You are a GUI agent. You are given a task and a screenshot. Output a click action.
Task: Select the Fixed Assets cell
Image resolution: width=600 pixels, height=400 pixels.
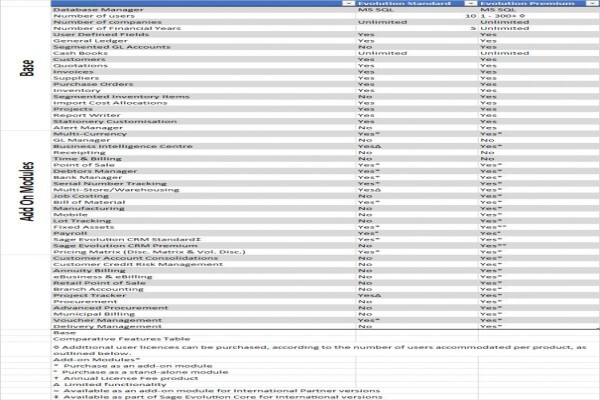pos(203,227)
